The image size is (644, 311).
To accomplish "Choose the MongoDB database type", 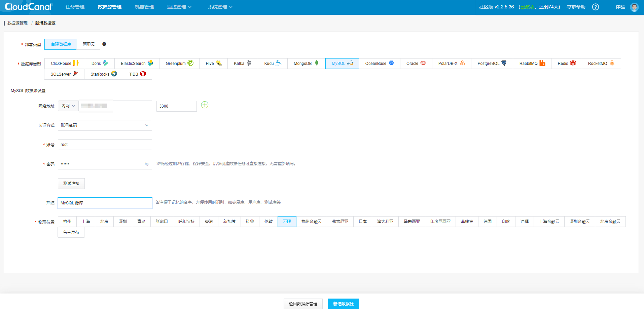I will [x=305, y=63].
